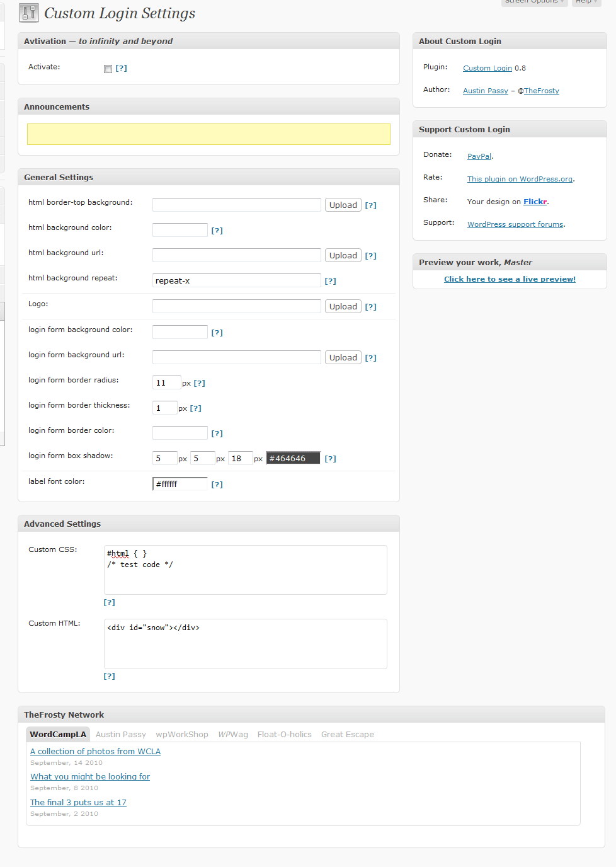Viewport: 616px width, 867px height.
Task: Click Upload for html border-top background
Action: pos(343,205)
